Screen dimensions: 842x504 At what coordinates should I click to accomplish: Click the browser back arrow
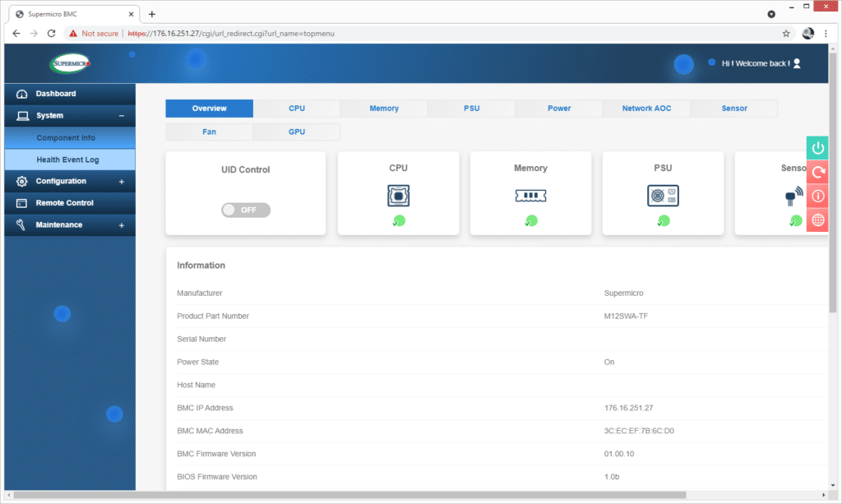16,33
